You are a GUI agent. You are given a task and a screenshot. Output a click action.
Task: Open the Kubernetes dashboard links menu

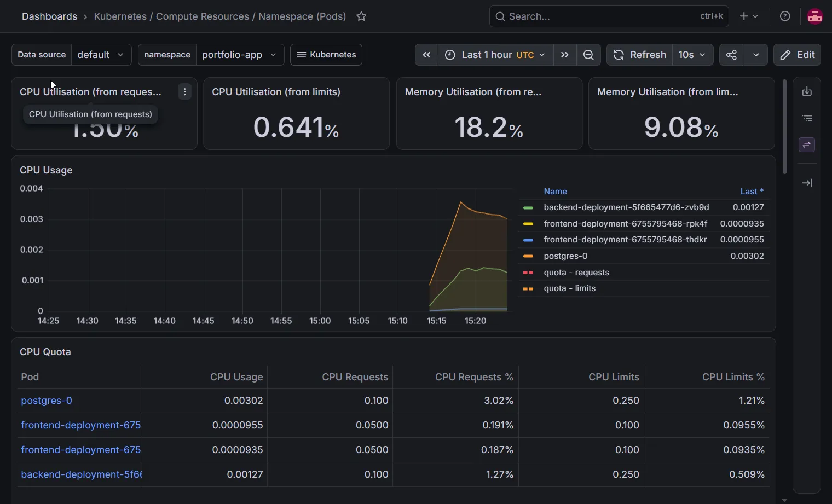tap(326, 55)
